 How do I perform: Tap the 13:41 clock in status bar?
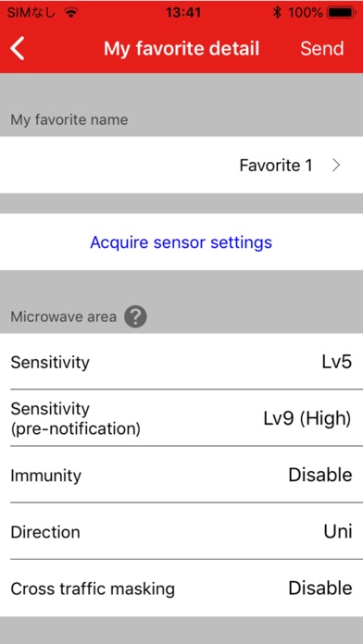click(183, 13)
